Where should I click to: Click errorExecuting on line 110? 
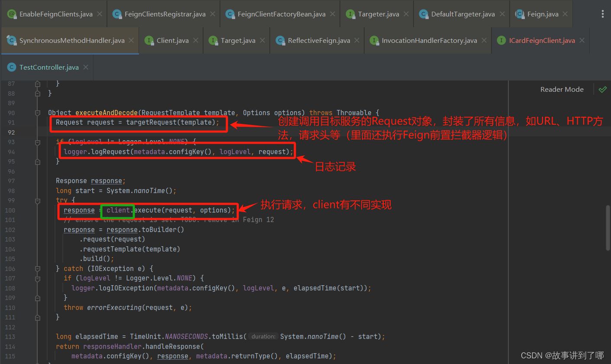click(114, 308)
